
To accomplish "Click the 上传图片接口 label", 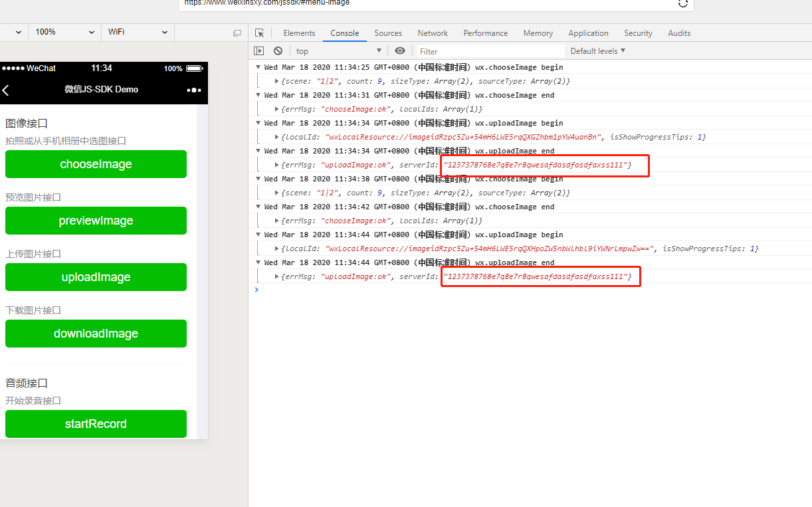I will [x=33, y=254].
